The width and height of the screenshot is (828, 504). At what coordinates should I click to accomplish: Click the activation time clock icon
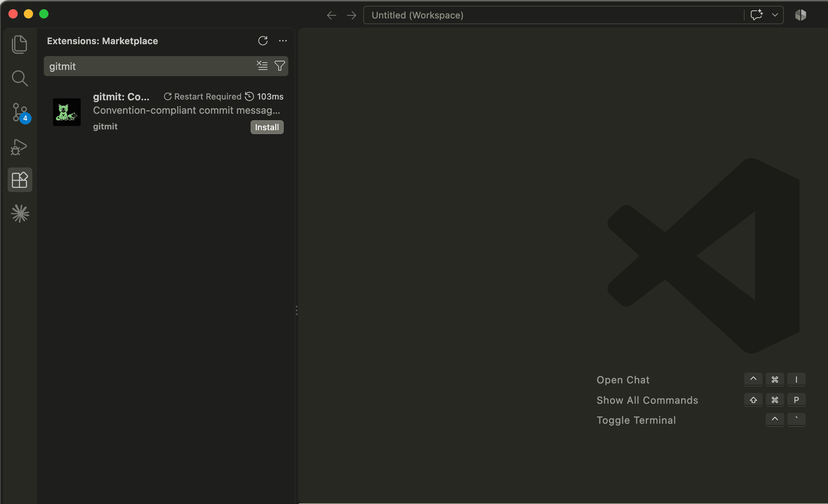coord(249,96)
